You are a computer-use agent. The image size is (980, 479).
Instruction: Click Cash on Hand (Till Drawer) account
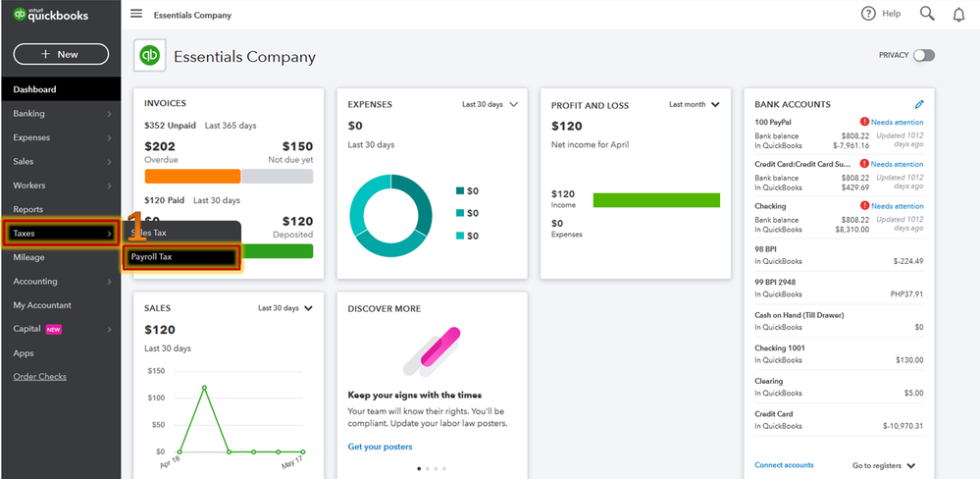(839, 321)
